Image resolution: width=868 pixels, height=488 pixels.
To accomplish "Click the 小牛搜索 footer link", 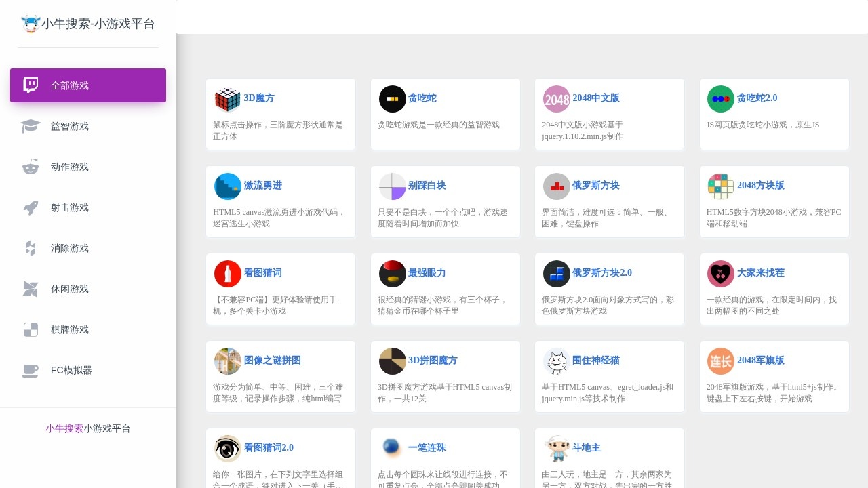I will (x=64, y=428).
